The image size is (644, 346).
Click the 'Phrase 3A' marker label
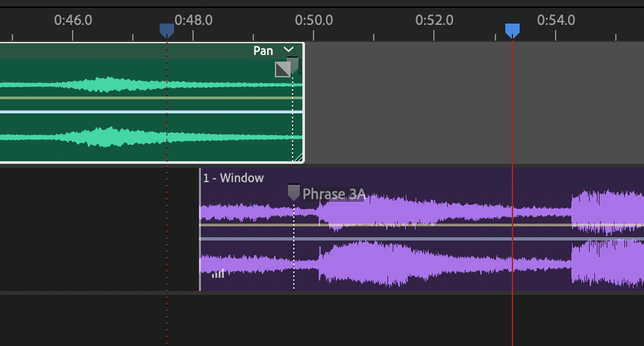pyautogui.click(x=334, y=194)
